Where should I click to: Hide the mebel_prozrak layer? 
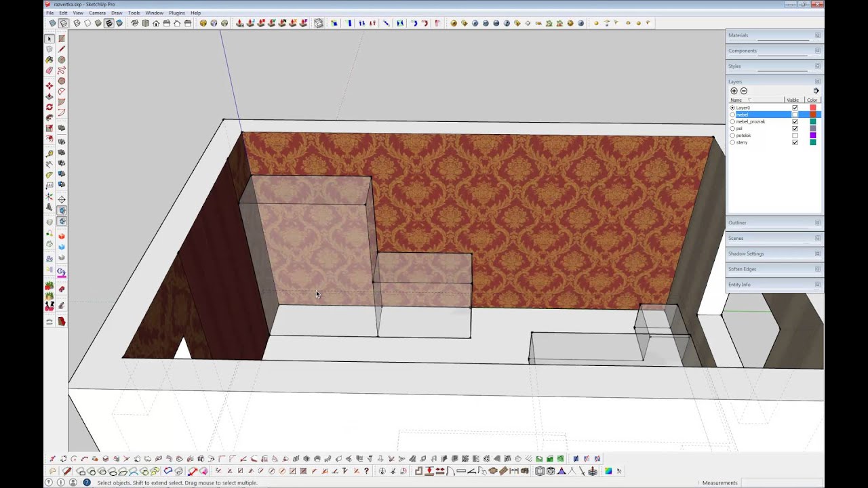click(795, 121)
